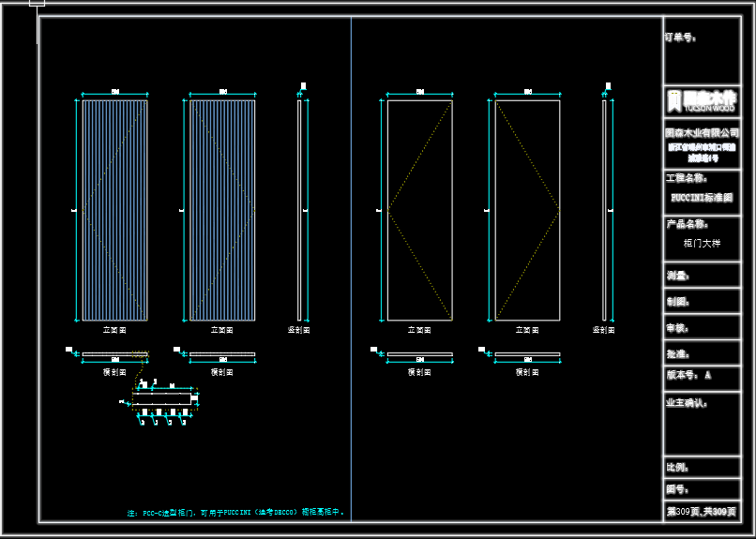Pick the rightmost plain door elevation drawing
756x539 pixels.
click(x=527, y=210)
